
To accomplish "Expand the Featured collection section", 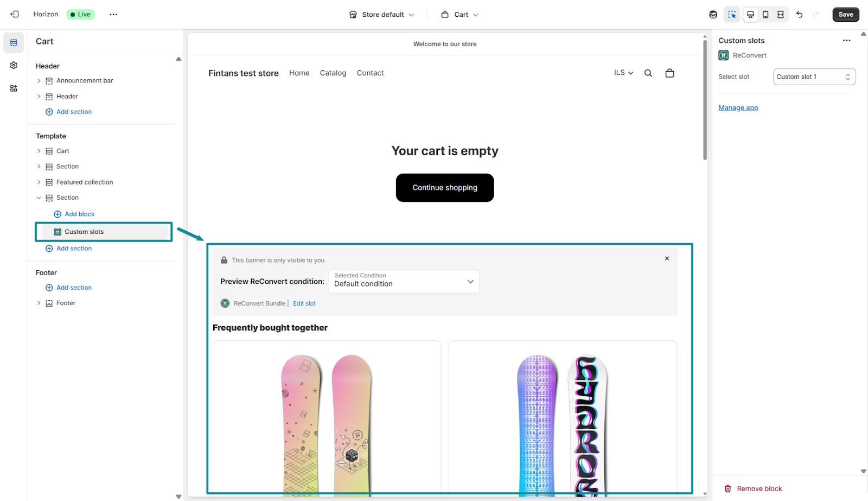I will 39,182.
